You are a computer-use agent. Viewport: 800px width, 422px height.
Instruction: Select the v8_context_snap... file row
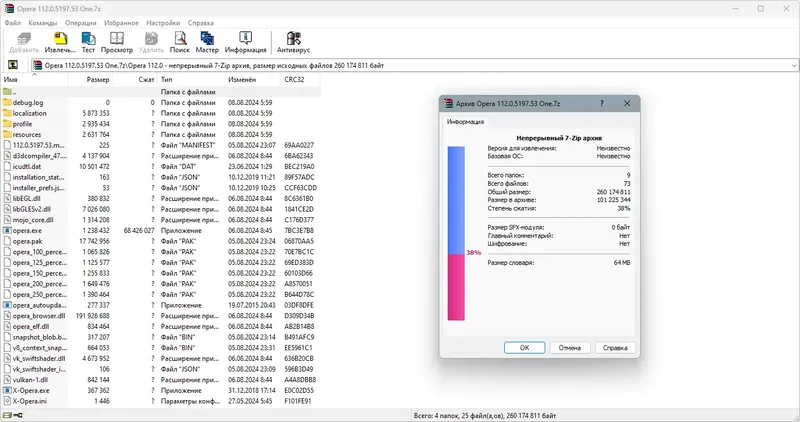161,347
